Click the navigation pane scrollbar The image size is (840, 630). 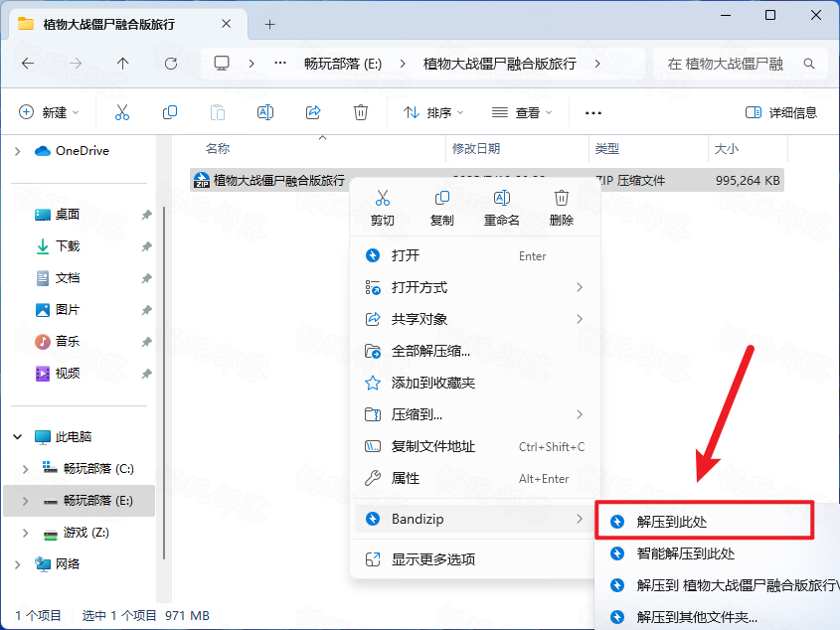(163, 383)
